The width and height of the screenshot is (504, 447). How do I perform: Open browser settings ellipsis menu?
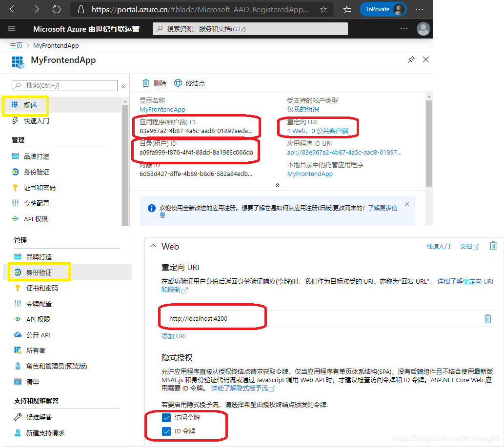[x=420, y=9]
